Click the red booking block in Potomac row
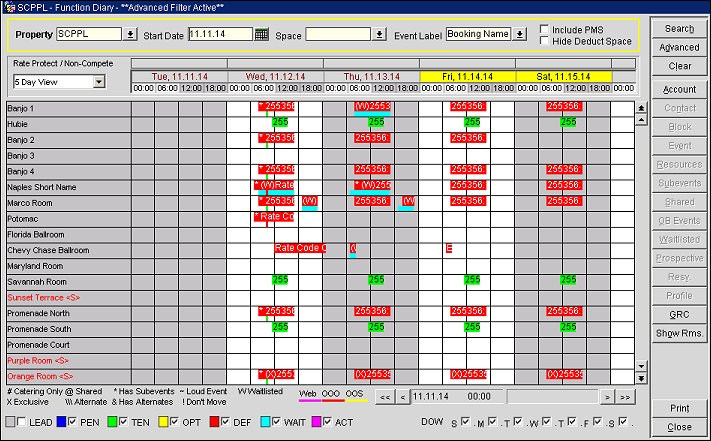Viewport: 711px width, 441px height. (x=274, y=217)
